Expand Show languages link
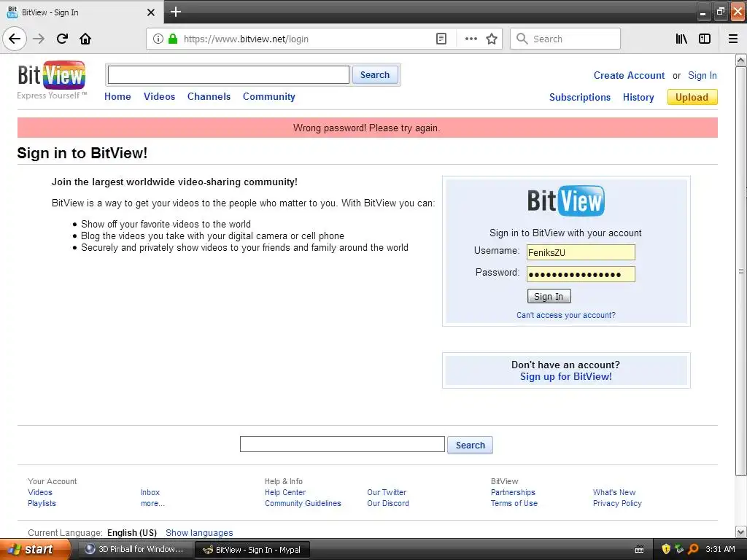 tap(199, 533)
